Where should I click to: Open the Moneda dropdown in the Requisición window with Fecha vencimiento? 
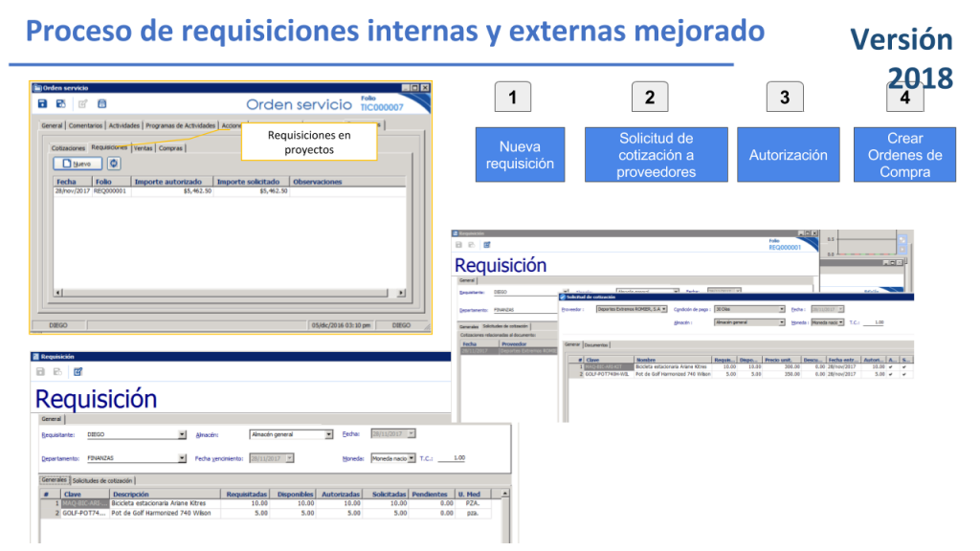(412, 458)
